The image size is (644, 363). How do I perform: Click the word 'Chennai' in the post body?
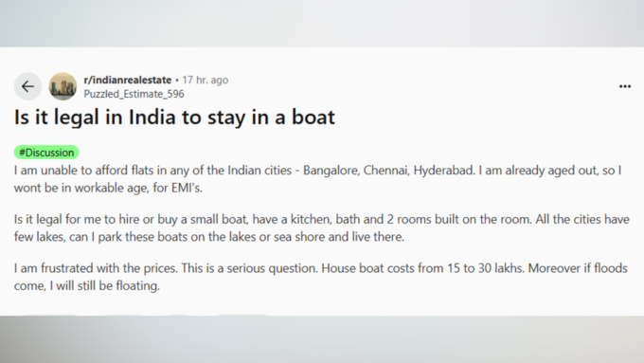386,171
